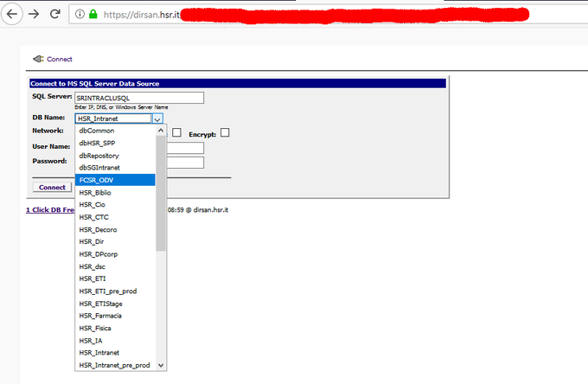Select the HSR_ETI option
This screenshot has height=384, width=588.
click(x=115, y=278)
